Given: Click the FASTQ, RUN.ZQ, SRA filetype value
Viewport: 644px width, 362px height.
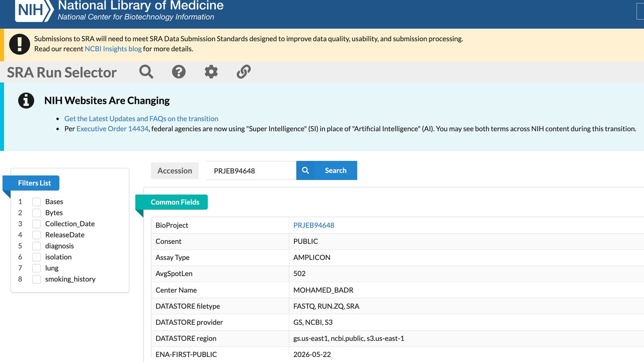Looking at the screenshot, I should (327, 306).
